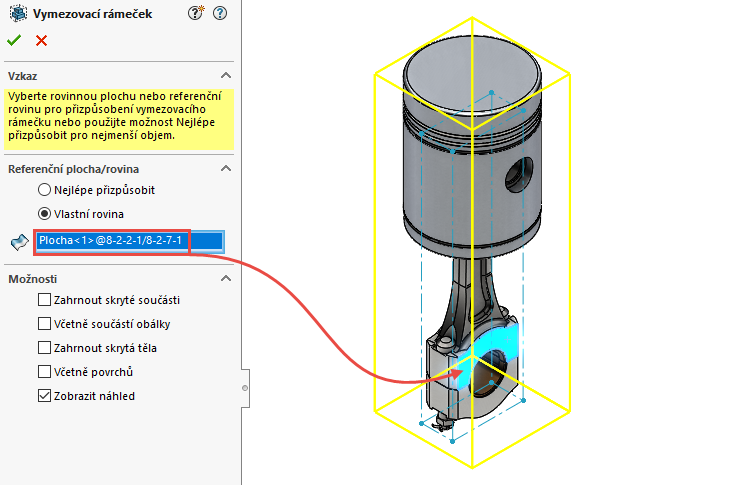Collapse the Referenční plocha/rovina section
750x485 pixels.
(x=226, y=168)
